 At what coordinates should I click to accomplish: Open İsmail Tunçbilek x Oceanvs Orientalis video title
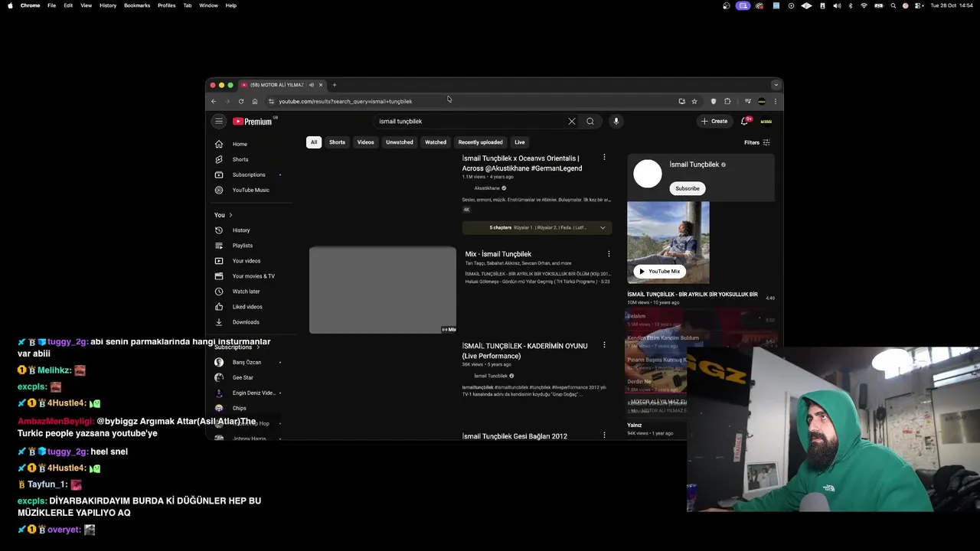click(522, 163)
